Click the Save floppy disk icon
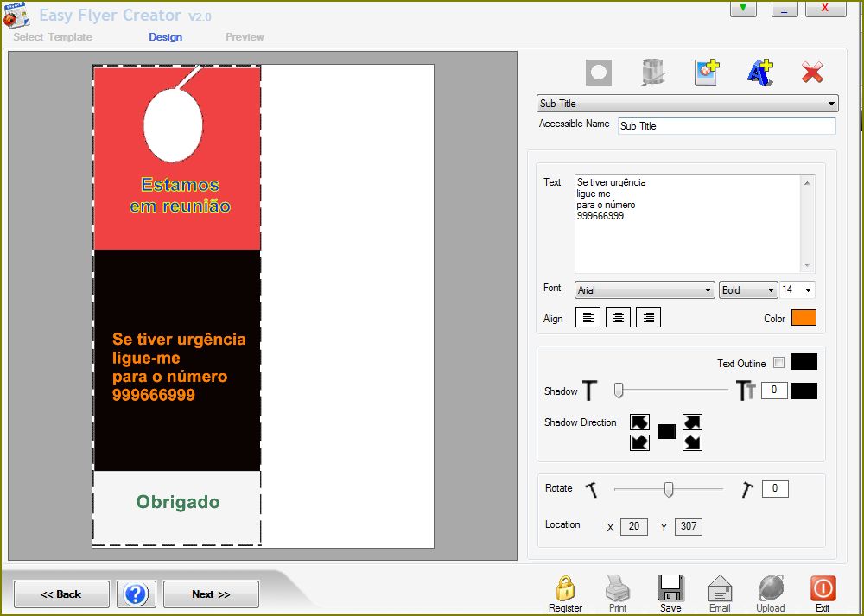 pos(670,588)
